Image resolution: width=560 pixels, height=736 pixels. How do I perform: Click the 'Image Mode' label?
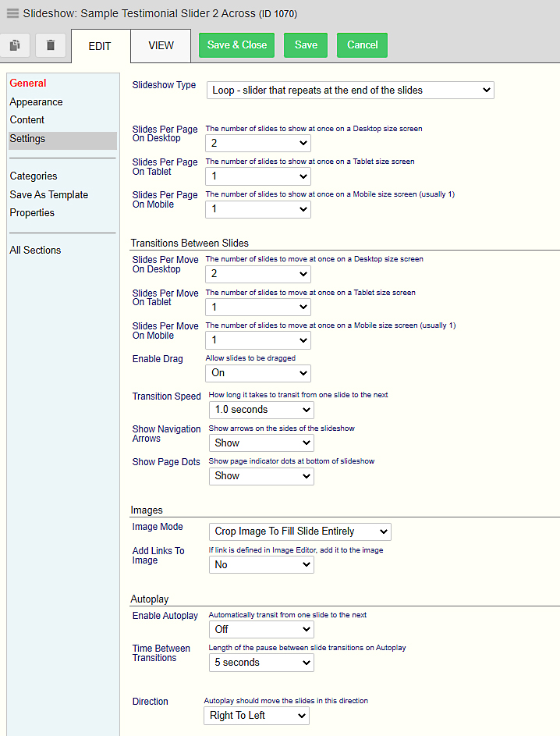158,527
